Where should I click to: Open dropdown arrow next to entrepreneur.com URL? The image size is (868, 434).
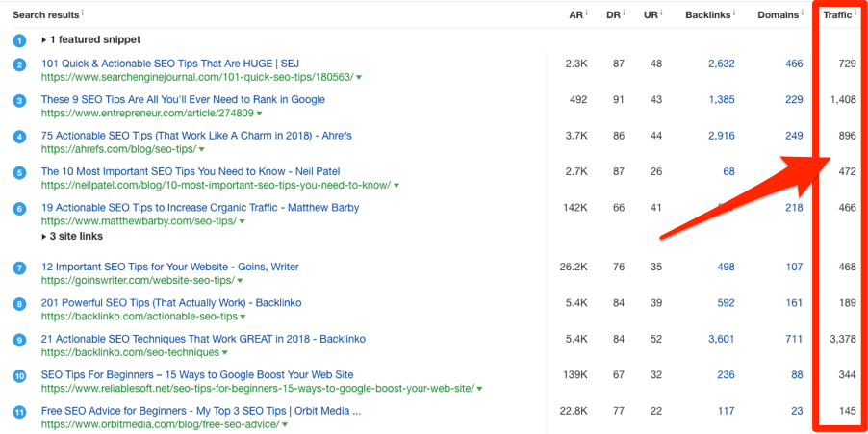pyautogui.click(x=260, y=114)
